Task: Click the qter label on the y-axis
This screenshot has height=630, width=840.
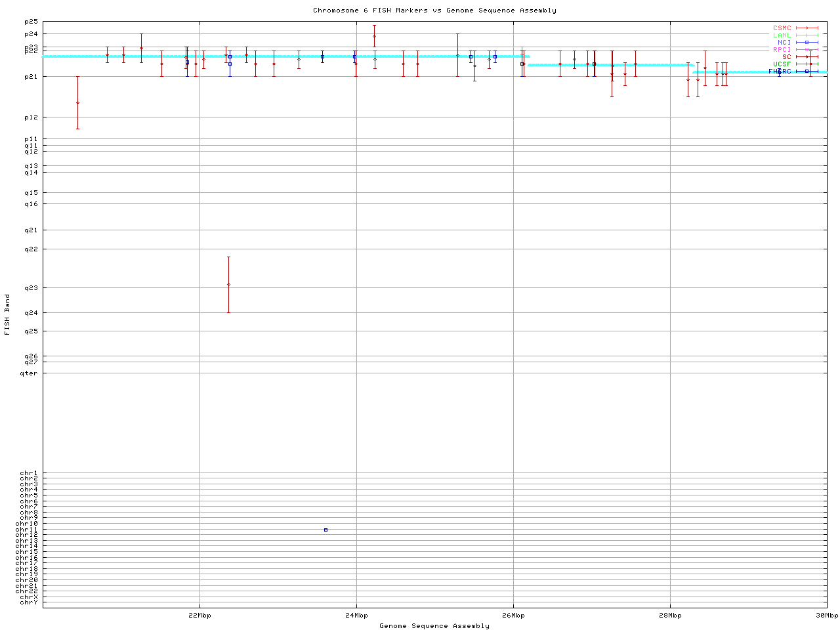Action: coord(29,373)
